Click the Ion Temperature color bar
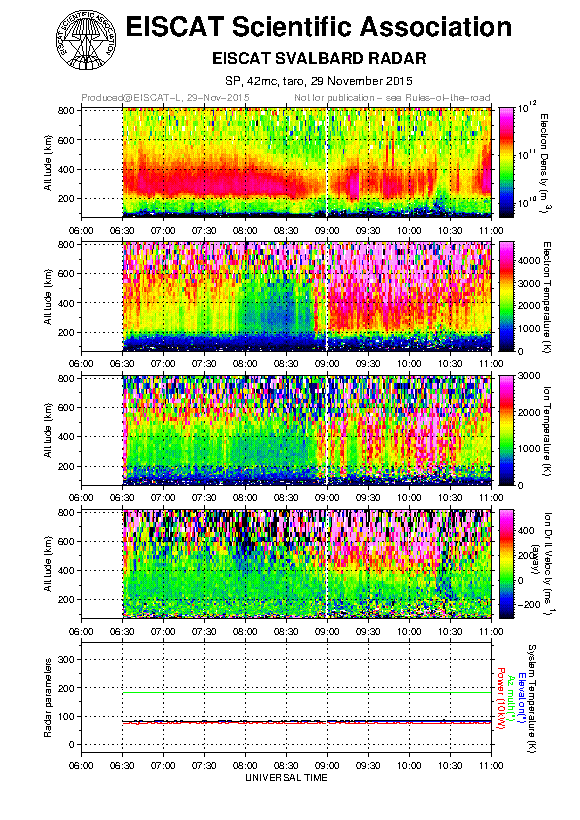 (x=507, y=430)
